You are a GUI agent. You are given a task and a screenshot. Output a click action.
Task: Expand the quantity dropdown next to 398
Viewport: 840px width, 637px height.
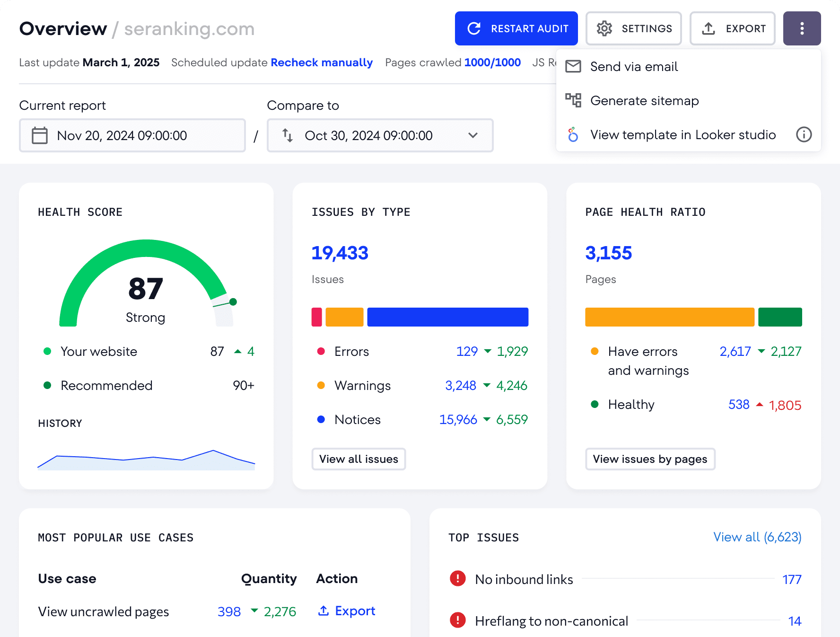[x=254, y=611]
